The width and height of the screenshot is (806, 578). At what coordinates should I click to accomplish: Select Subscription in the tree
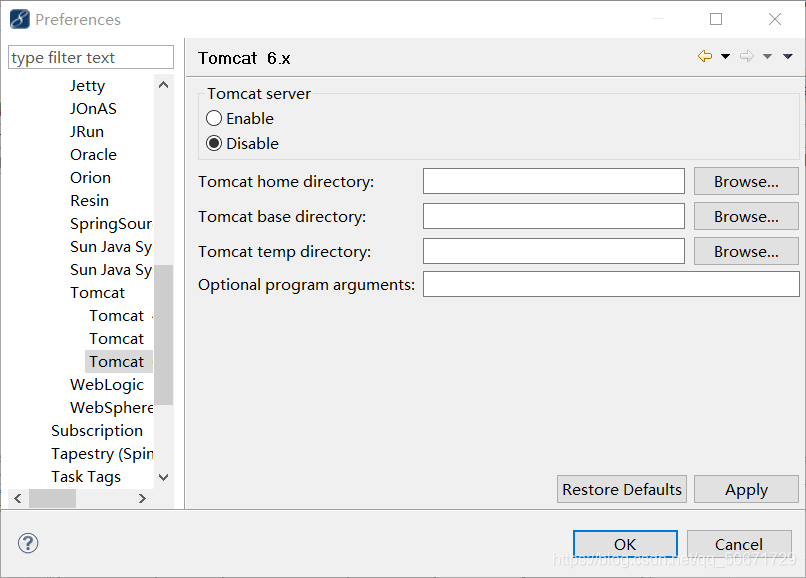[97, 430]
